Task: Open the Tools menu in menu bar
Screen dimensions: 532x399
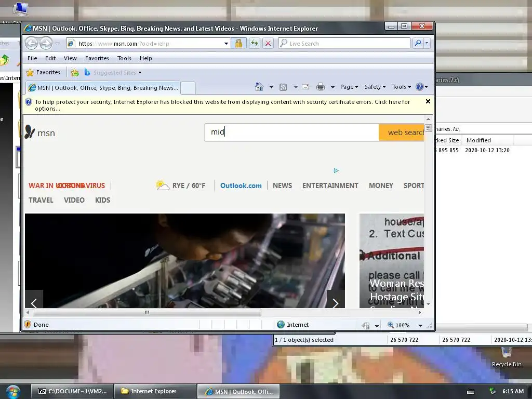Action: [124, 58]
